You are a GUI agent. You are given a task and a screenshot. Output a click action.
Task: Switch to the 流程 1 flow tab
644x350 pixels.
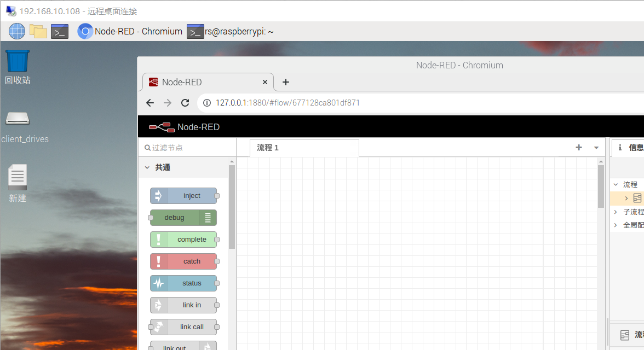304,148
